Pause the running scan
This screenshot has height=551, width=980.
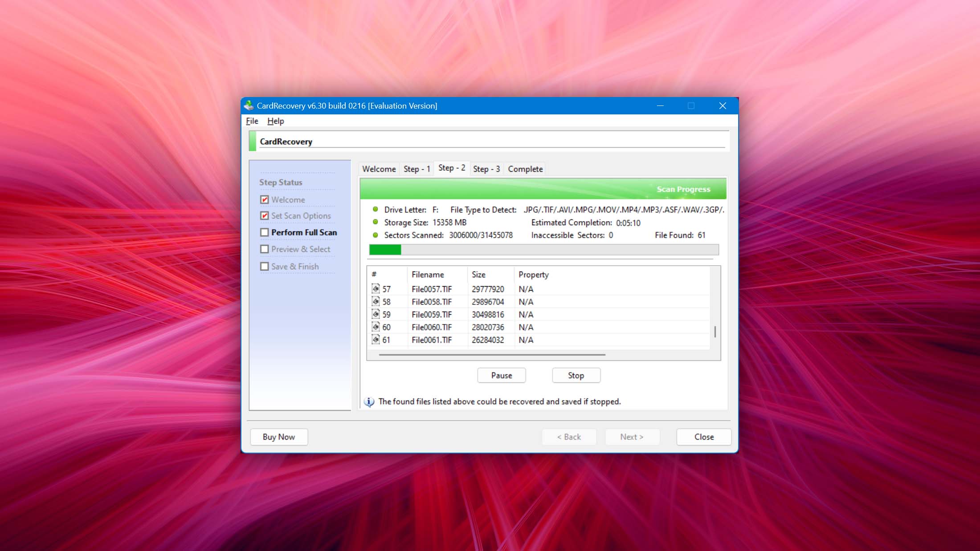(502, 375)
